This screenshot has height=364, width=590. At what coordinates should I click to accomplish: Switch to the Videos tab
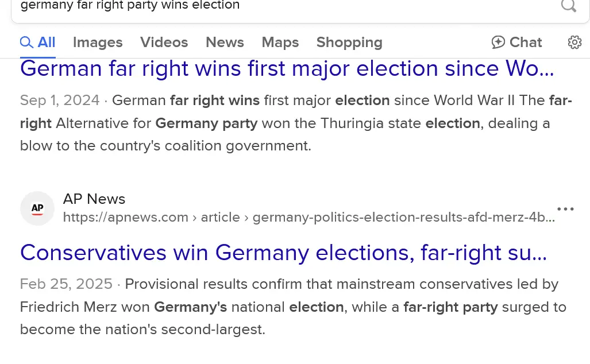[164, 42]
